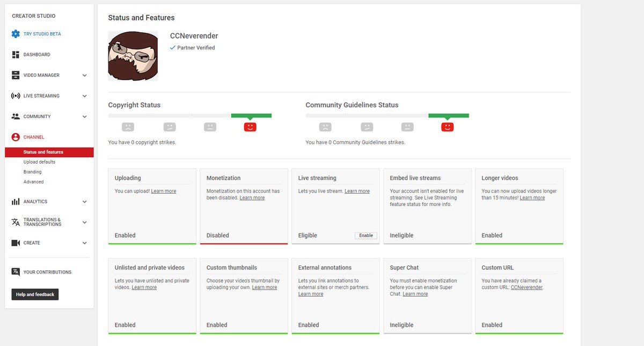Expand the Live Streaming section chevron

(84, 96)
